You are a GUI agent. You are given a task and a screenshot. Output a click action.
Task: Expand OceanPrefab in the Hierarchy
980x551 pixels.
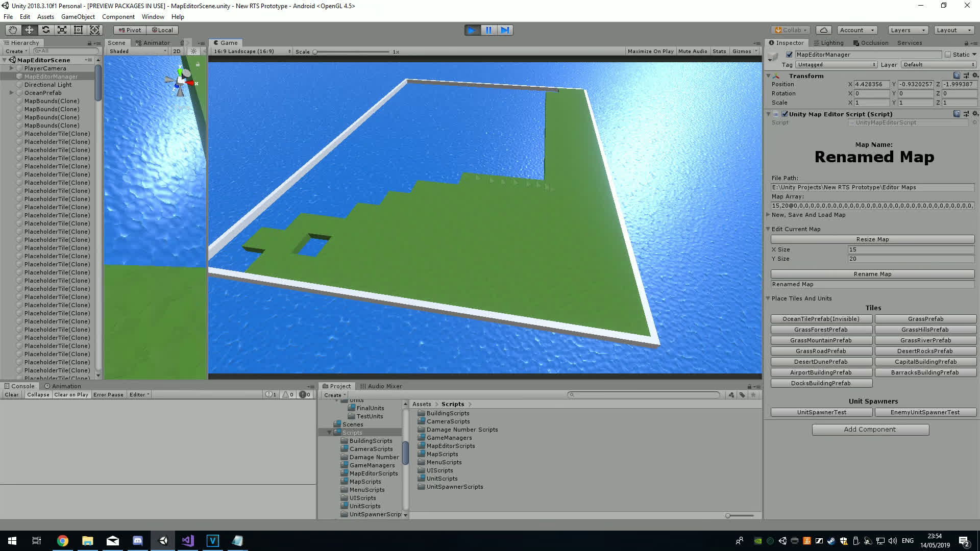11,93
